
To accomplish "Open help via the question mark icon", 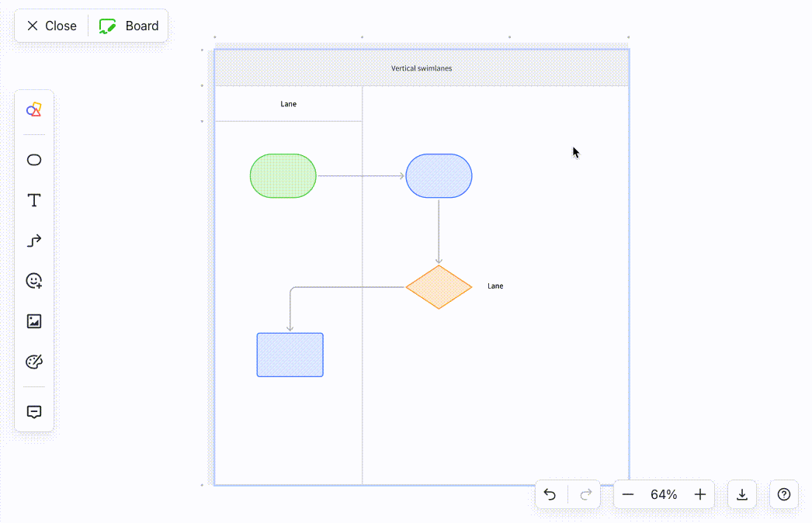I will (783, 494).
